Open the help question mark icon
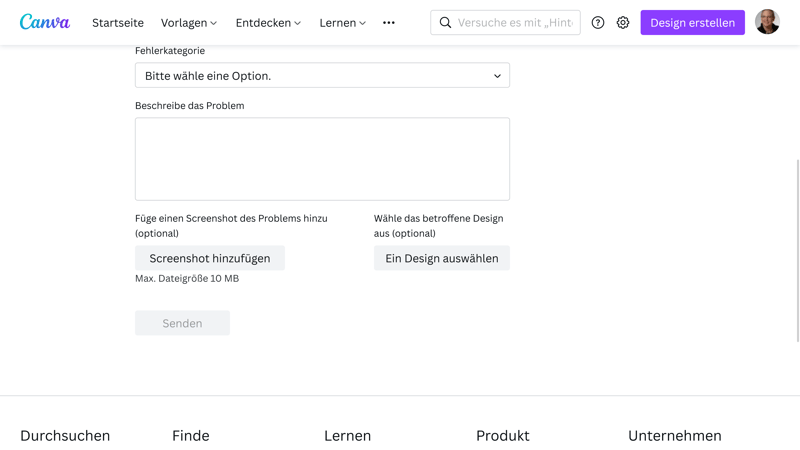The image size is (800, 450). pyautogui.click(x=598, y=22)
